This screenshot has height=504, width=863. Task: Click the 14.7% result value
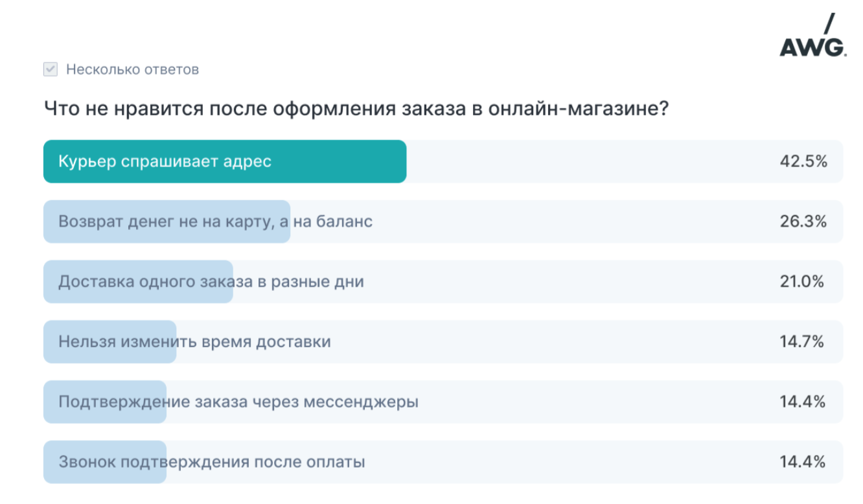click(802, 341)
